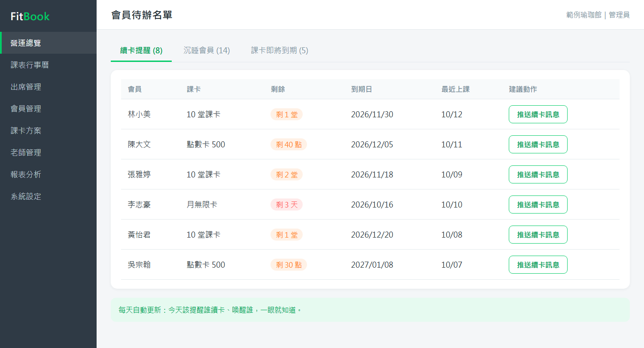Select 會員管理 in the sidebar
Image resolution: width=644 pixels, height=348 pixels.
pyautogui.click(x=48, y=108)
